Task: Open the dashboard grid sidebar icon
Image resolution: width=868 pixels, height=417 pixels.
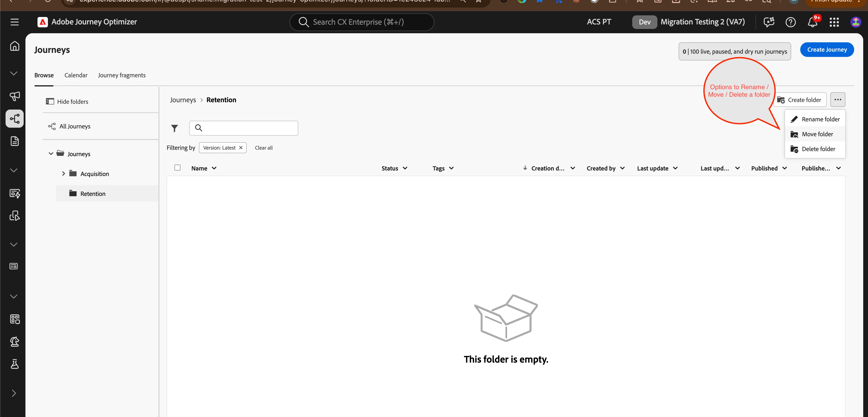Action: click(x=15, y=319)
